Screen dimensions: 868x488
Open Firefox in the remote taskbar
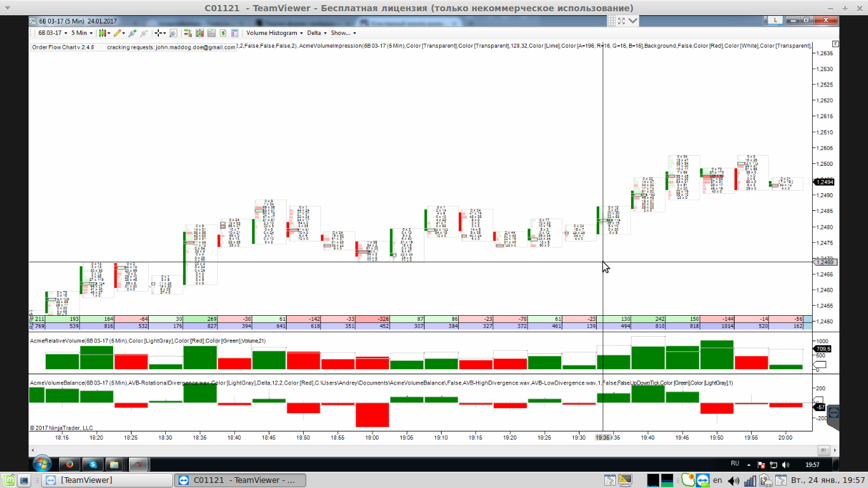[x=70, y=464]
